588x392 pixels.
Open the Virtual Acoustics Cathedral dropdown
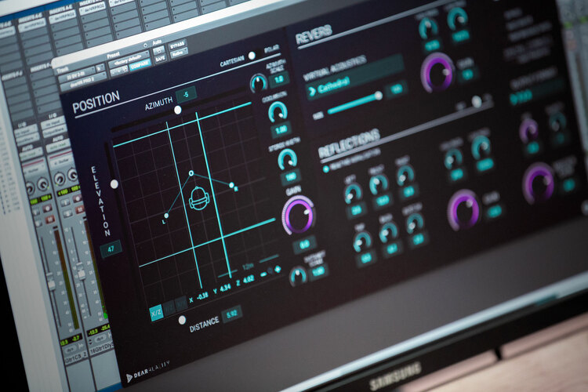click(x=345, y=91)
